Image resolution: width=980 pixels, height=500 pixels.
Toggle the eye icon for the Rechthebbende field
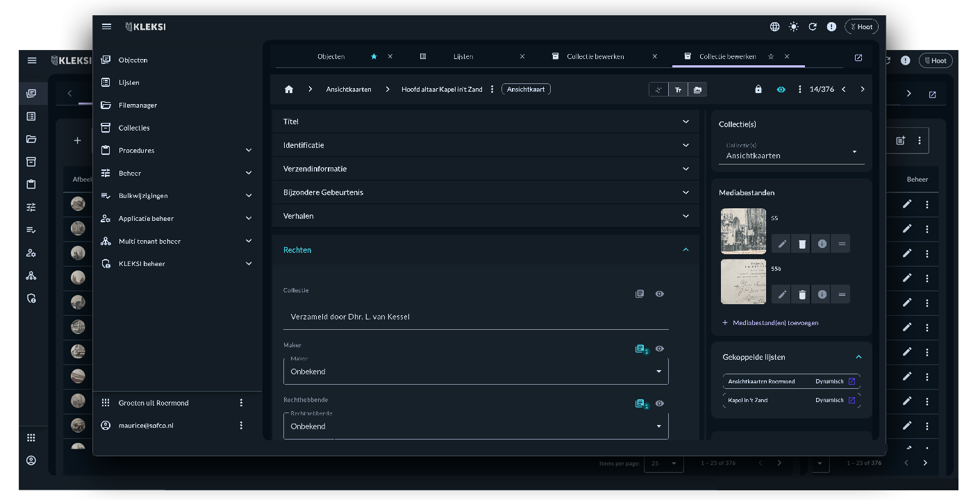[659, 403]
